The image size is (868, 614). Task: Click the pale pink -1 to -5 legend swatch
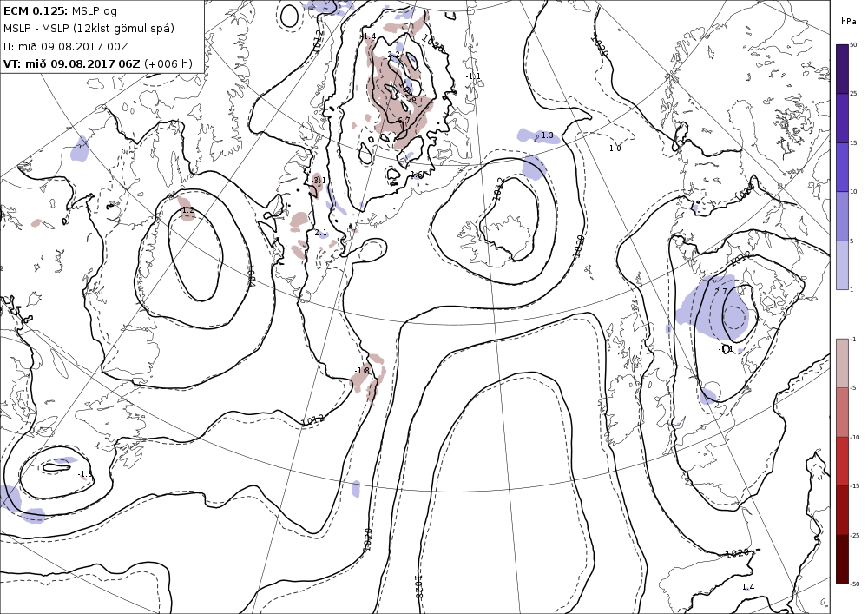(842, 363)
